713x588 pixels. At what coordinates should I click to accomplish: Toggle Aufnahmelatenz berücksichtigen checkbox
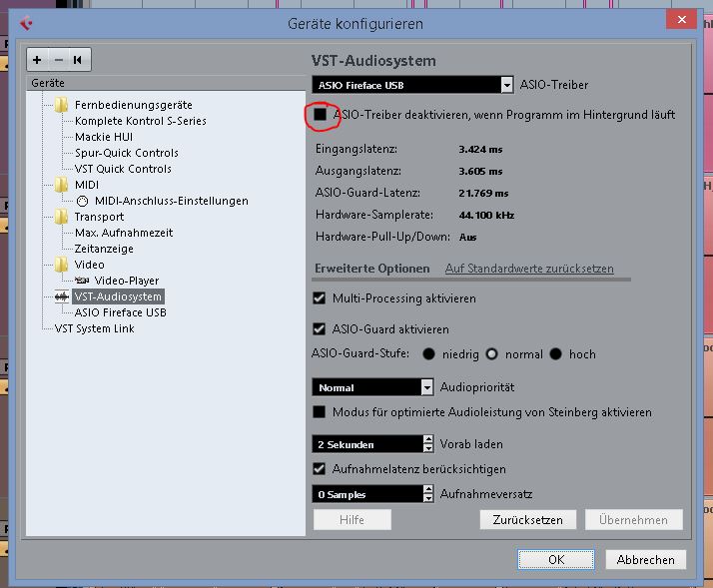pyautogui.click(x=320, y=469)
